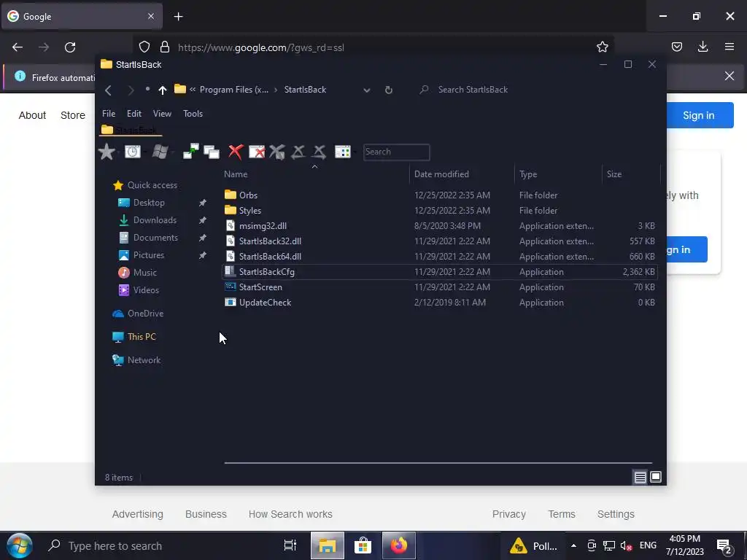Open Task View on the taskbar

290,545
